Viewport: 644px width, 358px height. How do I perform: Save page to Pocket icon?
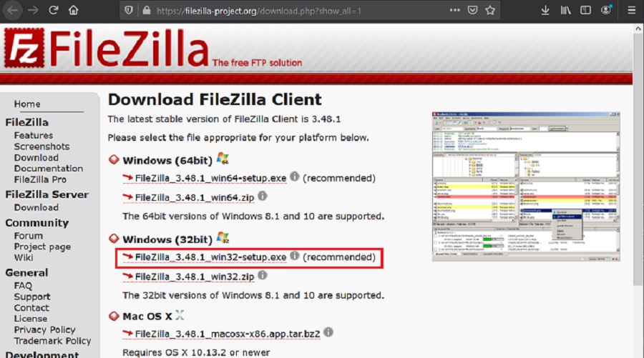(473, 10)
